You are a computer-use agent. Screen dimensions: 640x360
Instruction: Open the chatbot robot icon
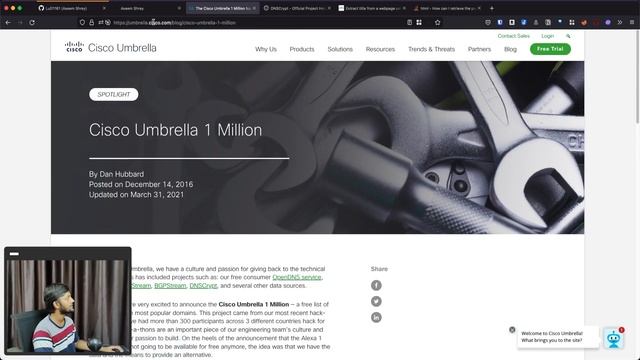coord(613,339)
